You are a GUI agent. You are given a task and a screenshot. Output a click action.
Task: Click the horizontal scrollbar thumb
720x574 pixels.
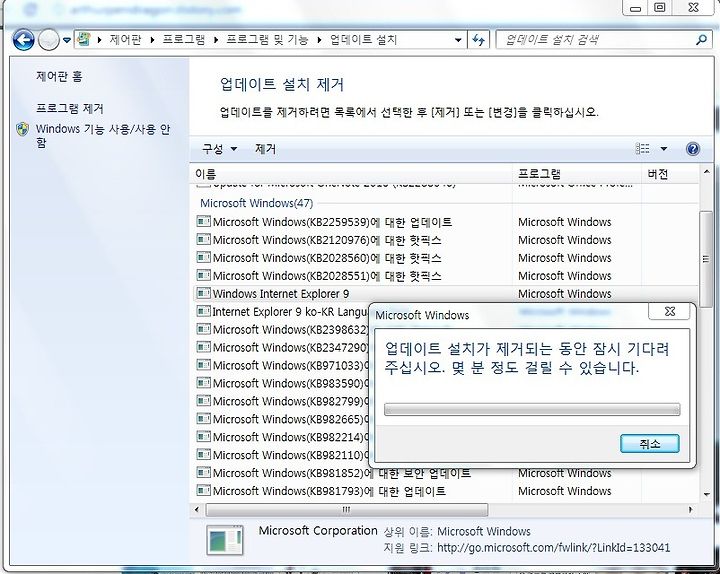coord(347,509)
